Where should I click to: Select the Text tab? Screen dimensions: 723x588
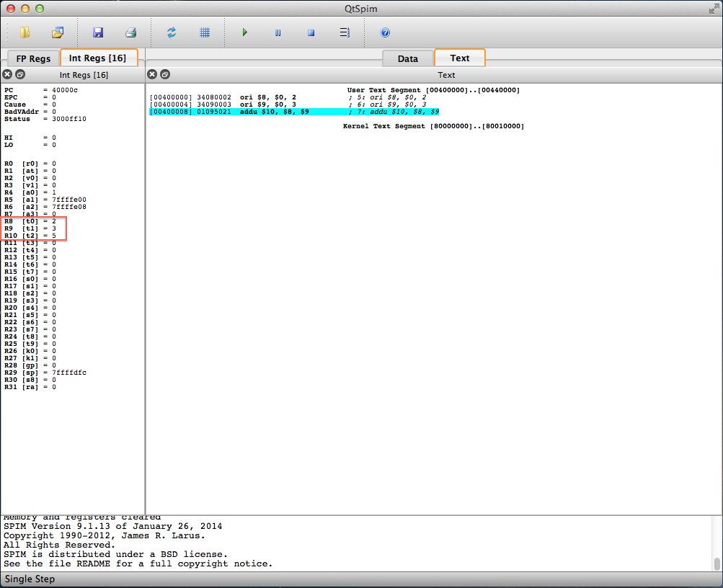460,58
